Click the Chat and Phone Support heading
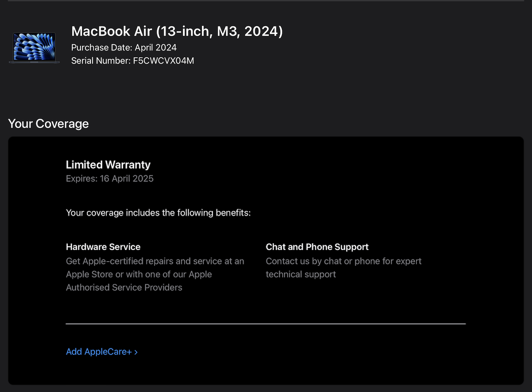Viewport: 532px width, 392px height. pos(317,247)
